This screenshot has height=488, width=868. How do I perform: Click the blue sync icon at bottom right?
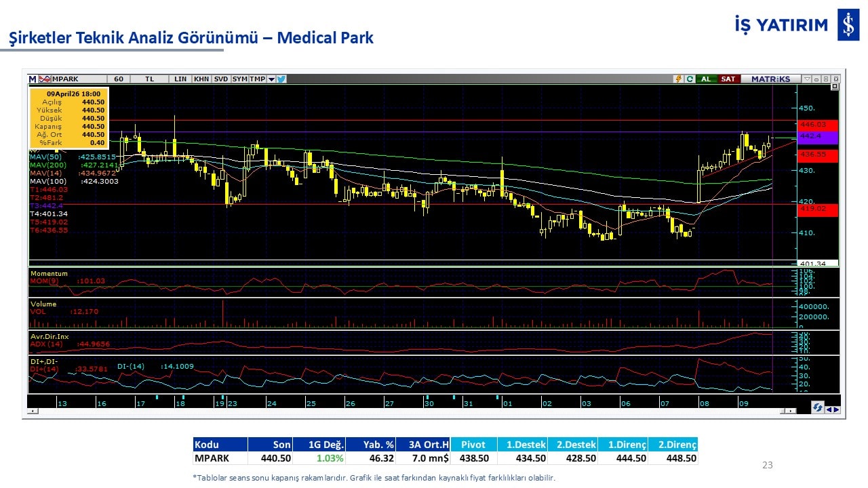coord(817,408)
